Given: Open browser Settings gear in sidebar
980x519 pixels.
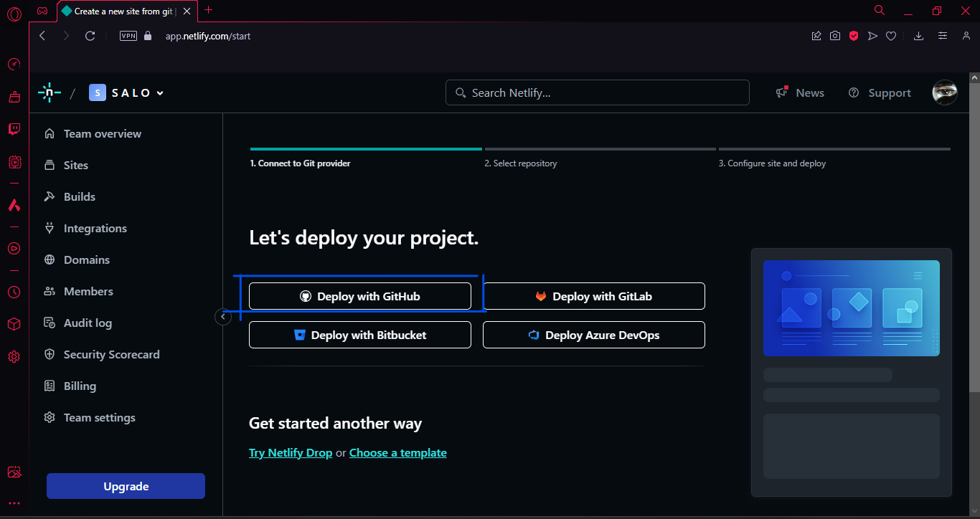Looking at the screenshot, I should [x=14, y=356].
